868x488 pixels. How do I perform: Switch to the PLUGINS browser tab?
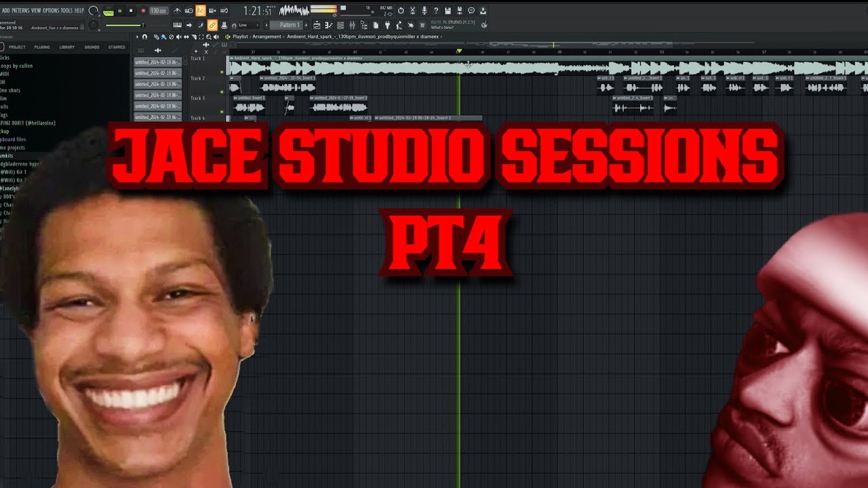[42, 47]
